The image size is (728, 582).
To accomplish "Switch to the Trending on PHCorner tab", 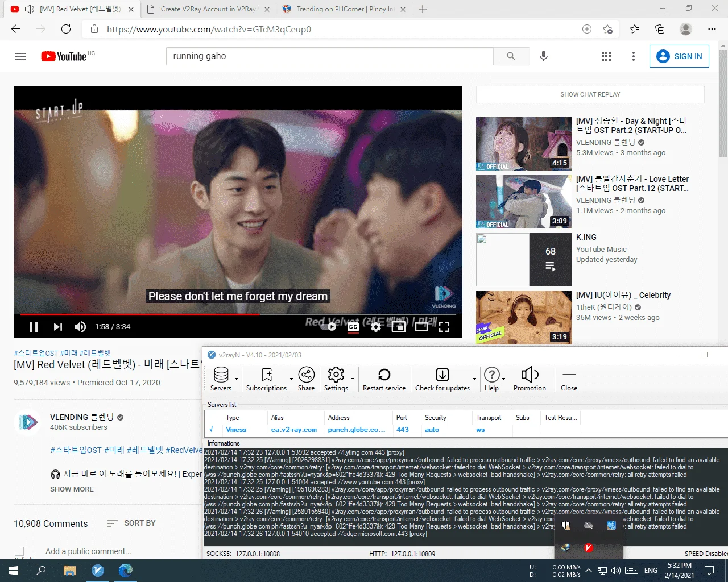I will [x=344, y=9].
